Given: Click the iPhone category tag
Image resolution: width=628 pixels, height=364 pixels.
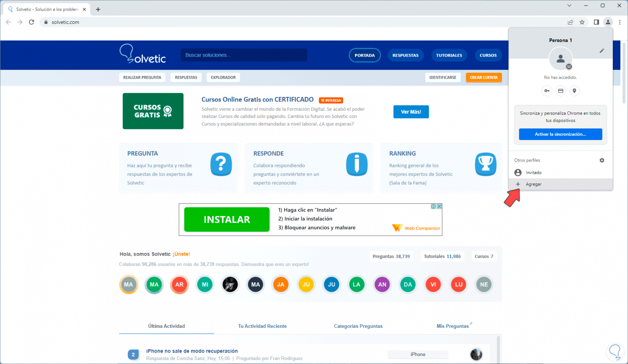Looking at the screenshot, I should (x=418, y=354).
